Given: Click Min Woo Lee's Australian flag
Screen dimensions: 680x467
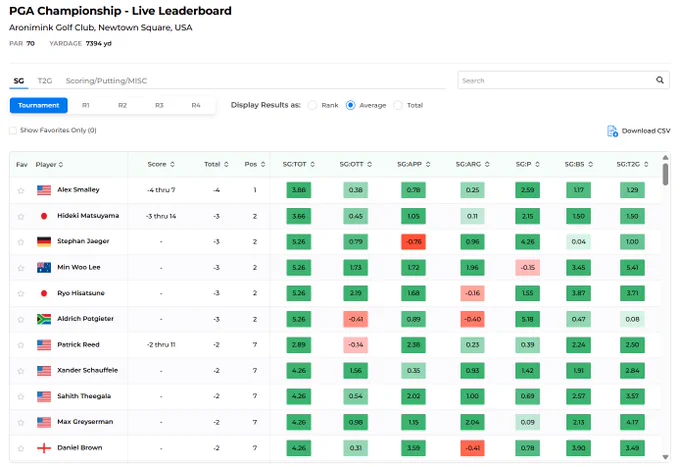Looking at the screenshot, I should 44,268.
